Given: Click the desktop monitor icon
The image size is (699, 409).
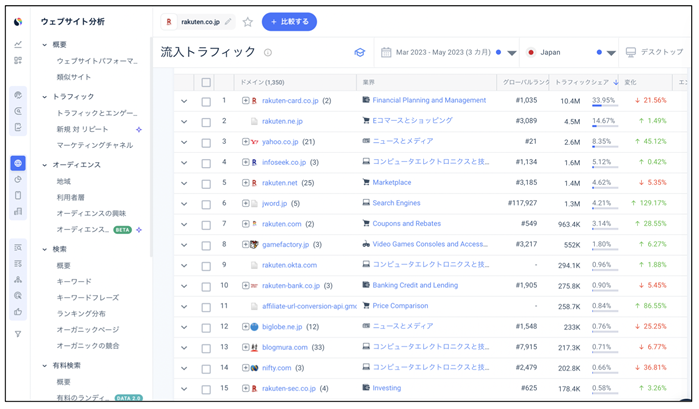Looking at the screenshot, I should [x=631, y=52].
